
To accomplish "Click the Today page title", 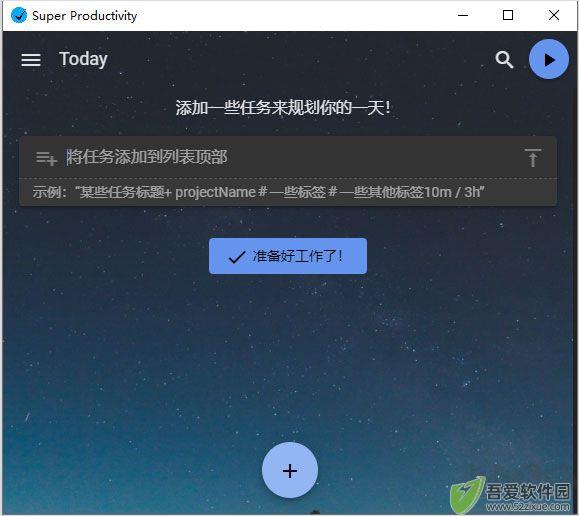I will click(83, 59).
